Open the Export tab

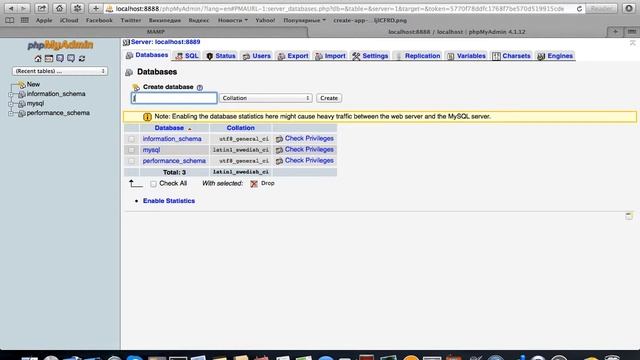293,56
